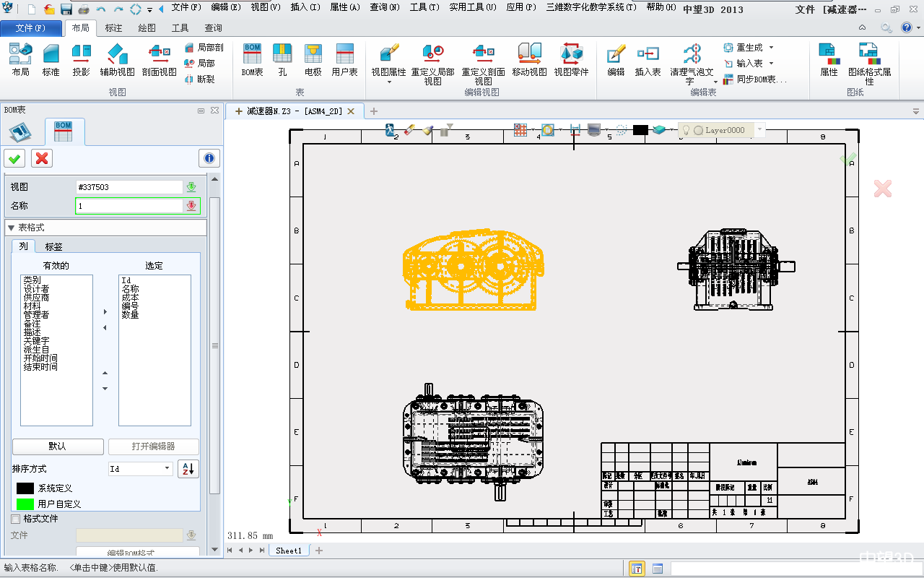924x578 pixels.
Task: Toggle the sort order A-Z button
Action: click(188, 469)
